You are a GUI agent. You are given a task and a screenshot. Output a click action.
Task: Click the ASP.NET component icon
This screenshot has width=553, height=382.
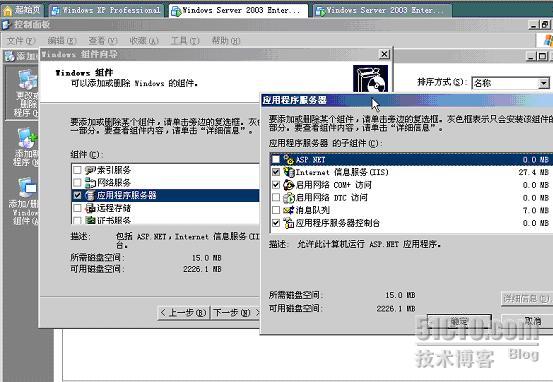pyautogui.click(x=289, y=160)
